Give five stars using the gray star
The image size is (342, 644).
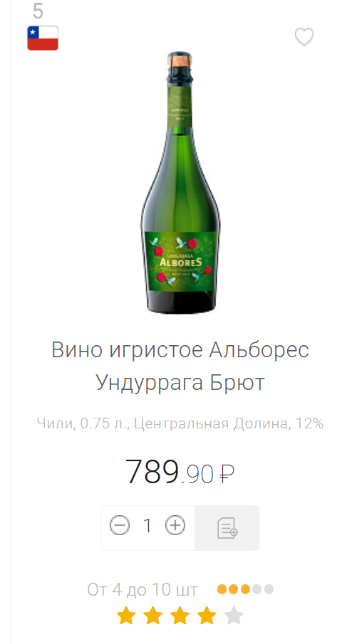234,616
